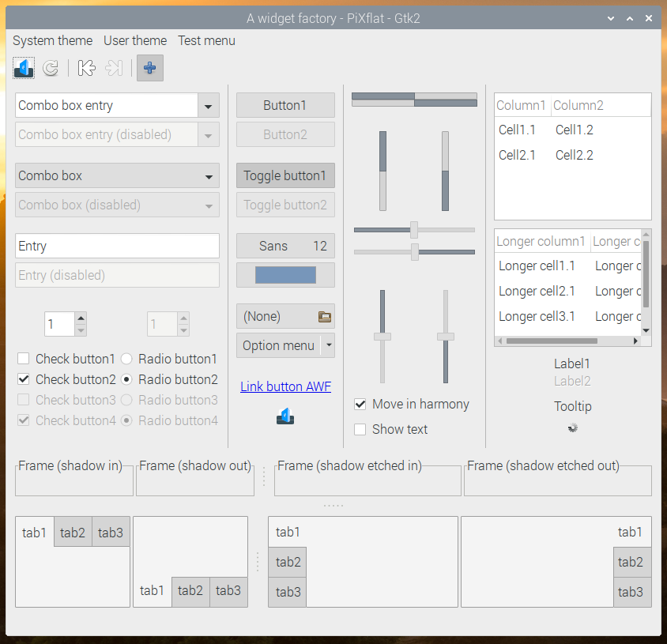Uncheck Move in harmony
The width and height of the screenshot is (667, 644).
point(360,404)
